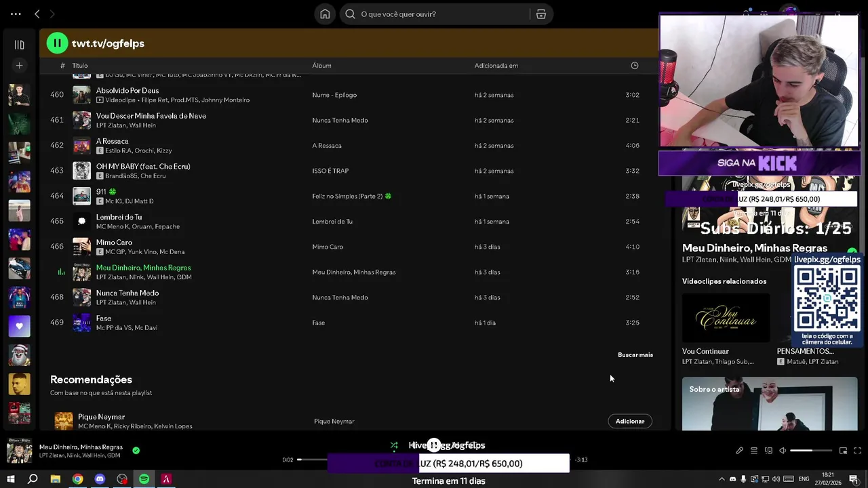The height and width of the screenshot is (488, 868).
Task: Click the A Ressaca album cover thumbnail
Action: click(81, 146)
